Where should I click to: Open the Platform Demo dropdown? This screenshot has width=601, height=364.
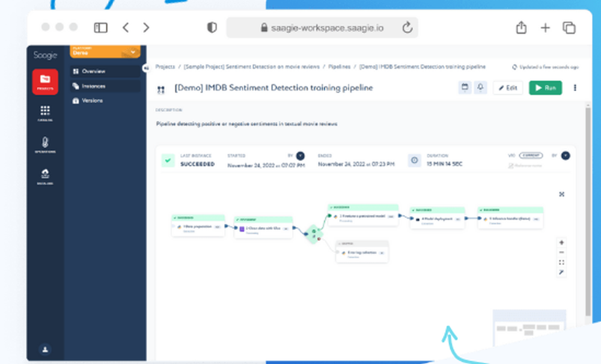click(105, 51)
